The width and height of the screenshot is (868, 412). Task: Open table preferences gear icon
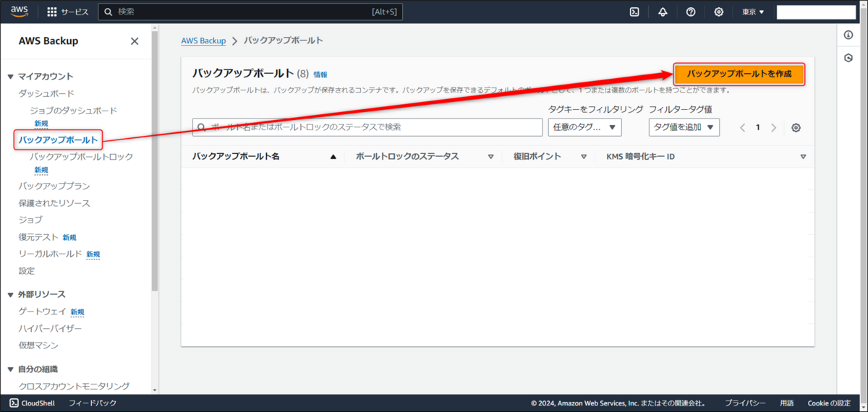[x=796, y=127]
